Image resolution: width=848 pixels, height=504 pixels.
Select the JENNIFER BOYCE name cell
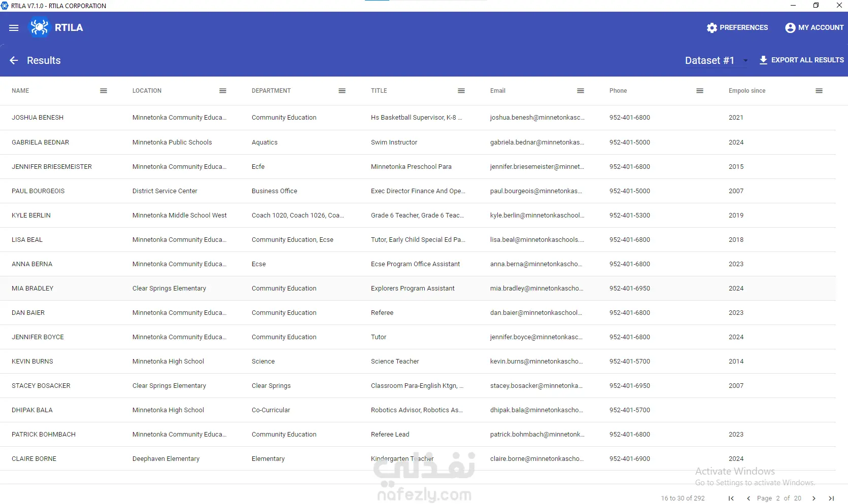pos(38,337)
